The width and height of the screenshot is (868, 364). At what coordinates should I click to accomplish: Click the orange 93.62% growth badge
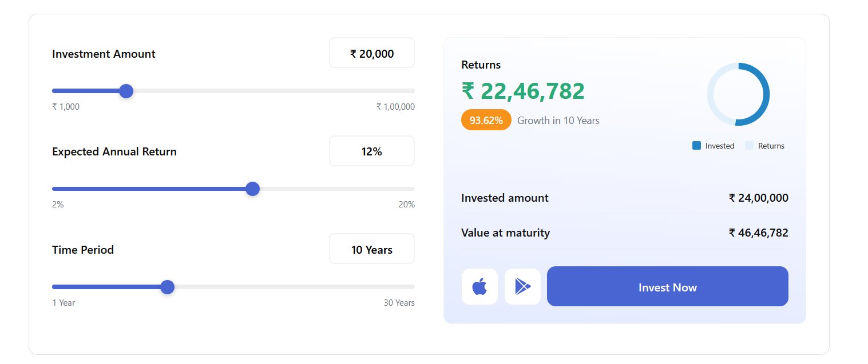(x=486, y=120)
